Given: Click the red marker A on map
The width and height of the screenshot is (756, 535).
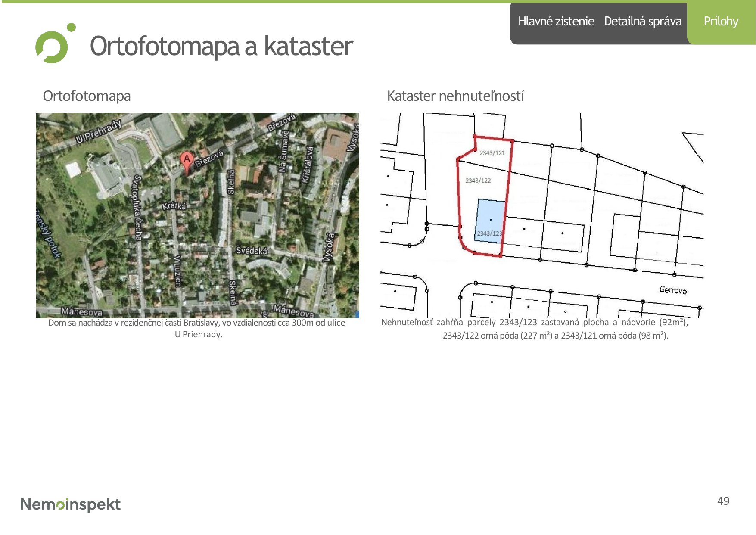Looking at the screenshot, I should pos(187,163).
